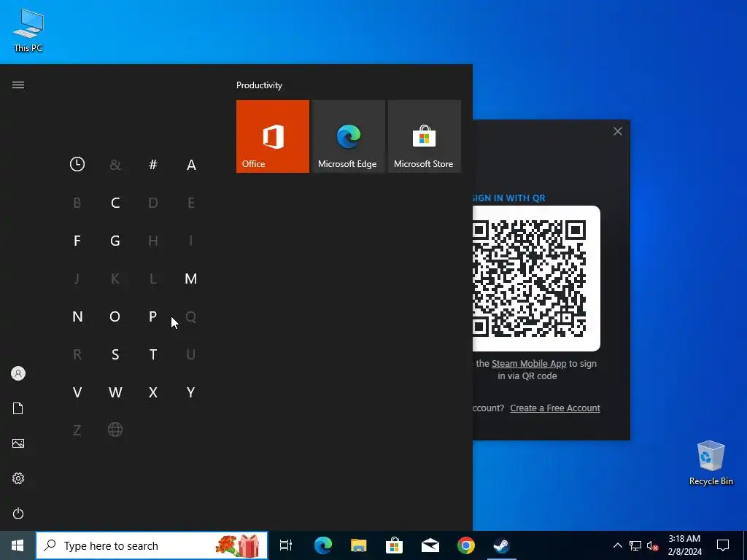Jump to apps under # symbol

[x=153, y=164]
